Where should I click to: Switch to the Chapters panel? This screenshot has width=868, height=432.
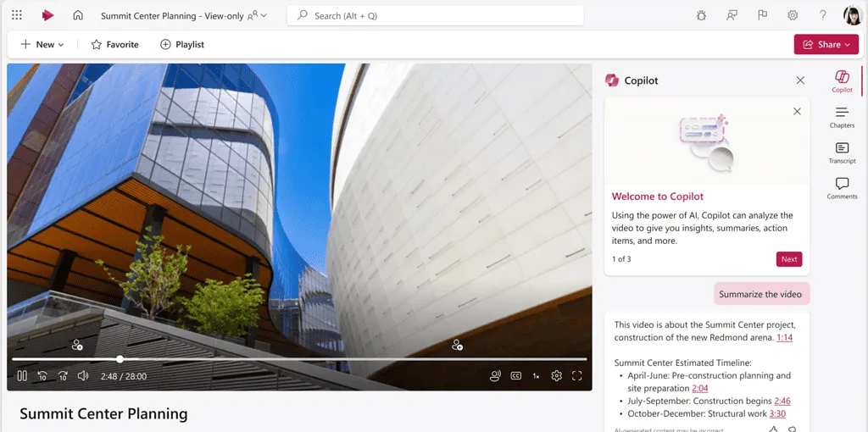pyautogui.click(x=842, y=117)
